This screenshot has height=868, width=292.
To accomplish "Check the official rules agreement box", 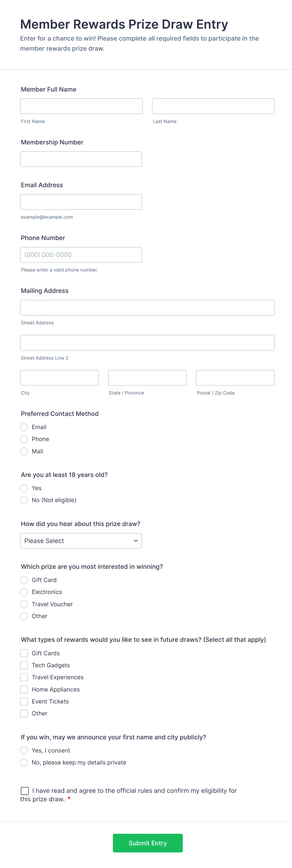I will pyautogui.click(x=24, y=791).
